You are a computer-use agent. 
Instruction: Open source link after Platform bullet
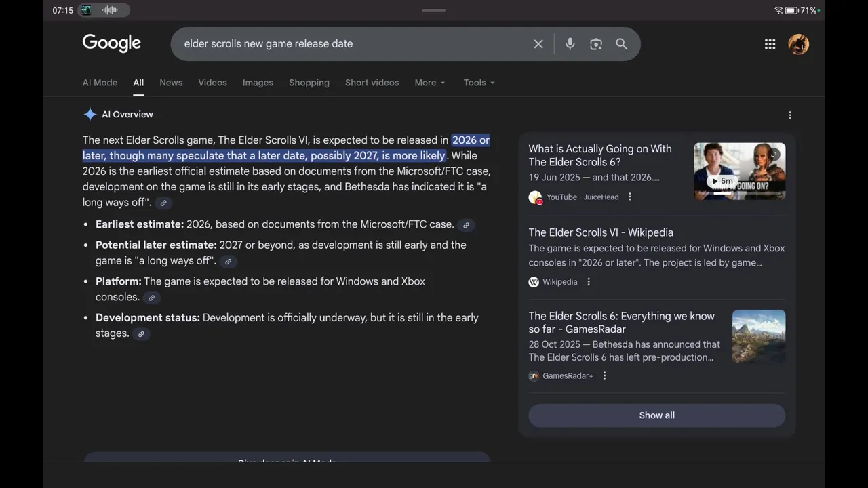(x=151, y=298)
